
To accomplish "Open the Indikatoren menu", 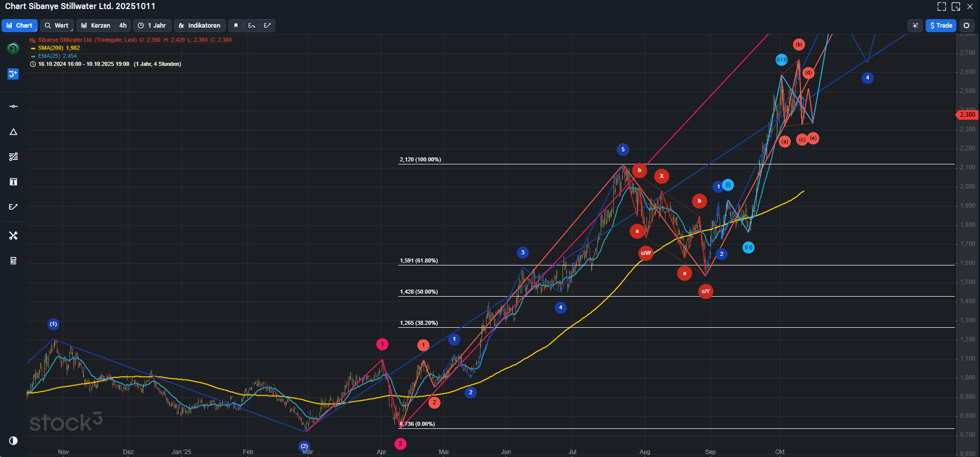I will pos(200,26).
